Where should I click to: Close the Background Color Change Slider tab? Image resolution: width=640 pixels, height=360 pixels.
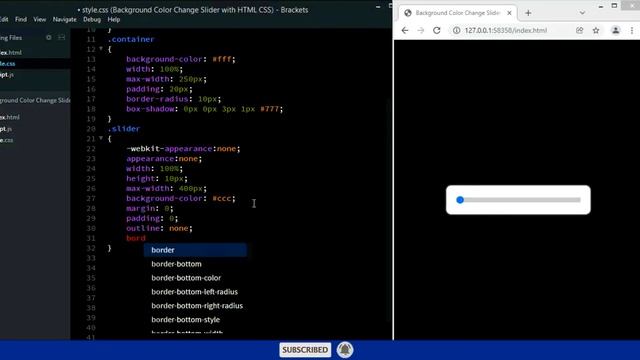point(509,13)
